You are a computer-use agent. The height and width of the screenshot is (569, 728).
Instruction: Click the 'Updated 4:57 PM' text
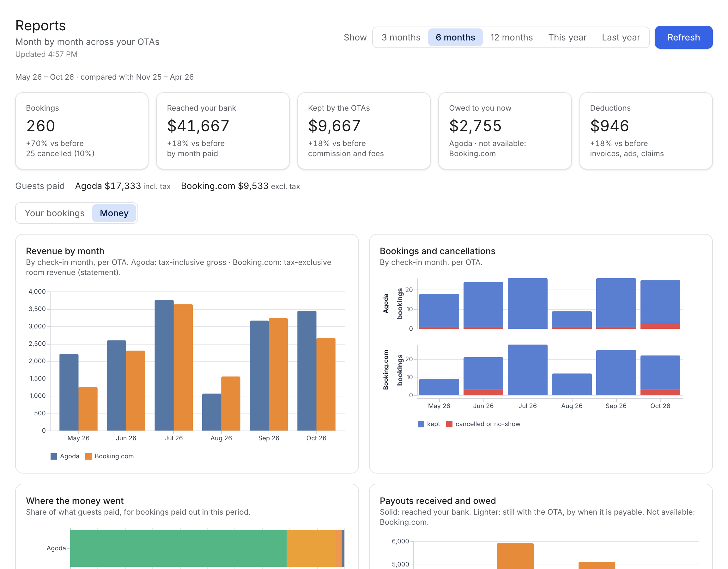[46, 54]
